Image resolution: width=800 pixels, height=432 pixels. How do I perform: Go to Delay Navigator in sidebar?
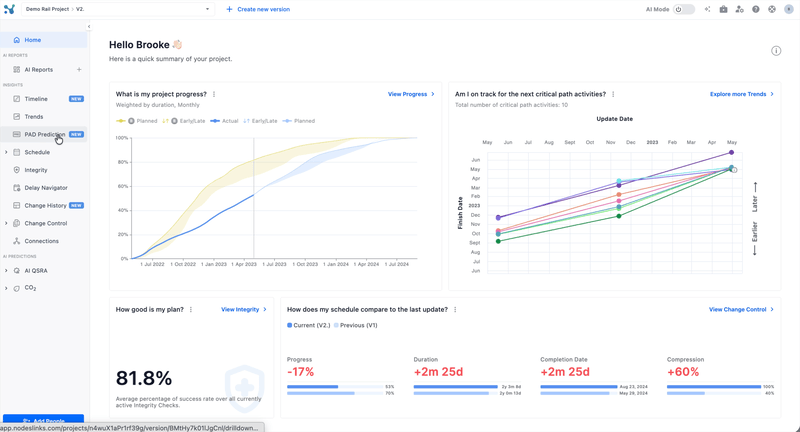46,188
